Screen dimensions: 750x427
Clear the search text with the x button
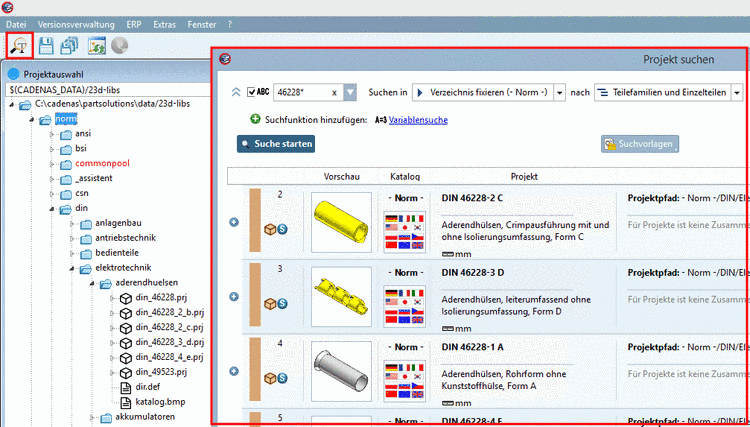[x=334, y=93]
